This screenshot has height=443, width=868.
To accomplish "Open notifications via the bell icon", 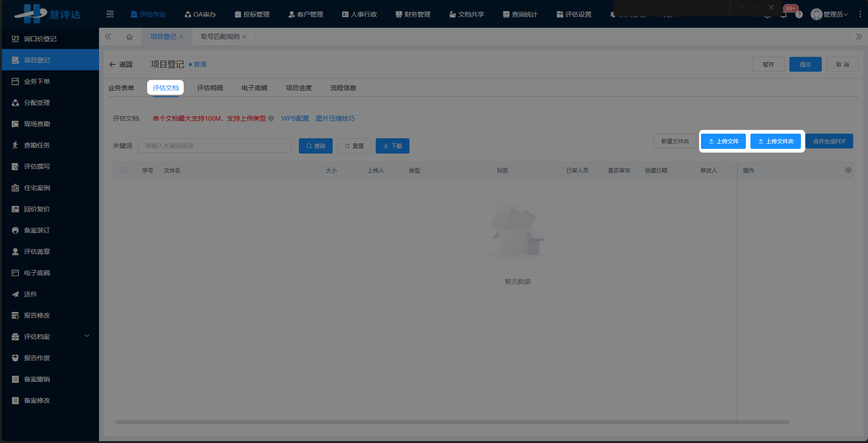I will 784,14.
